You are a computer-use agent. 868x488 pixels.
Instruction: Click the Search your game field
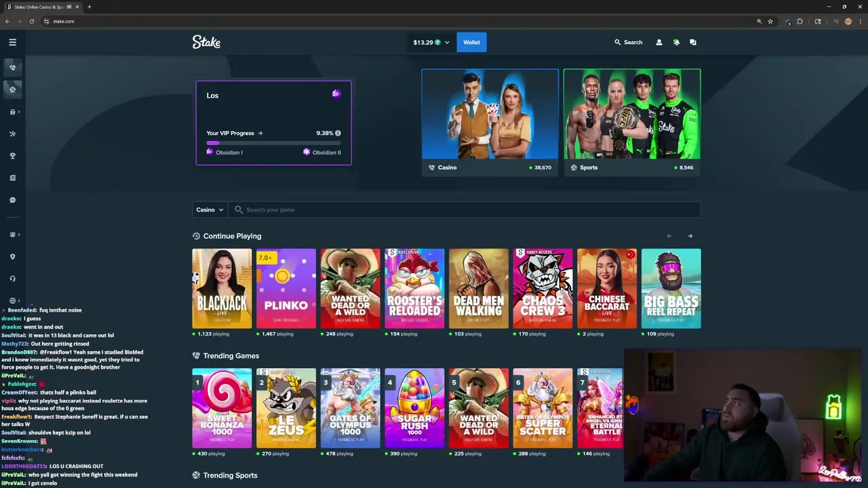(x=465, y=209)
